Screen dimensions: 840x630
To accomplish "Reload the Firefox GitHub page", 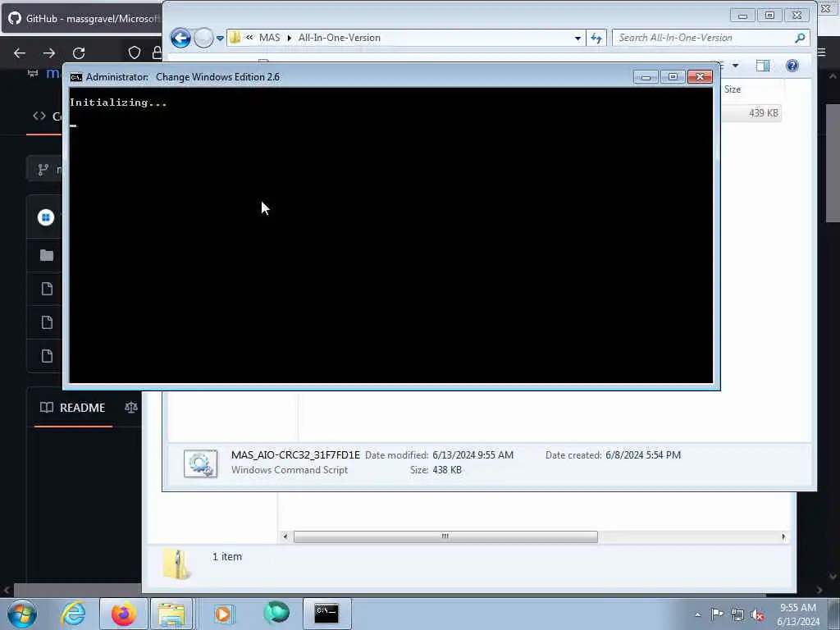I will (x=79, y=53).
